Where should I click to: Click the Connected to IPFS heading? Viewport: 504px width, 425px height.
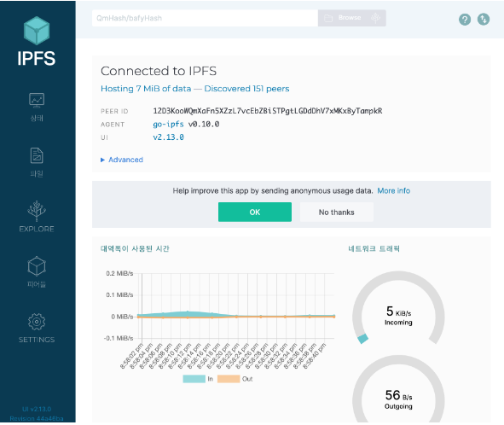click(x=159, y=71)
